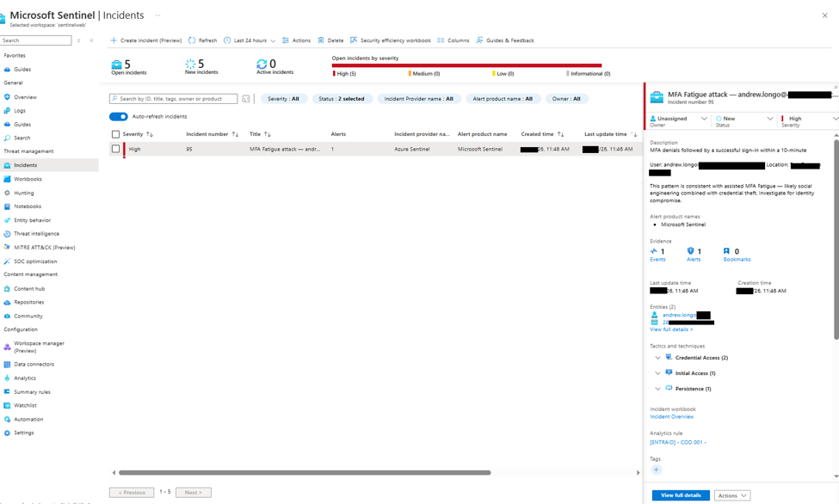Viewport: 839px width, 504px height.
Task: Toggle Auto-refresh incidents switch
Action: point(118,116)
